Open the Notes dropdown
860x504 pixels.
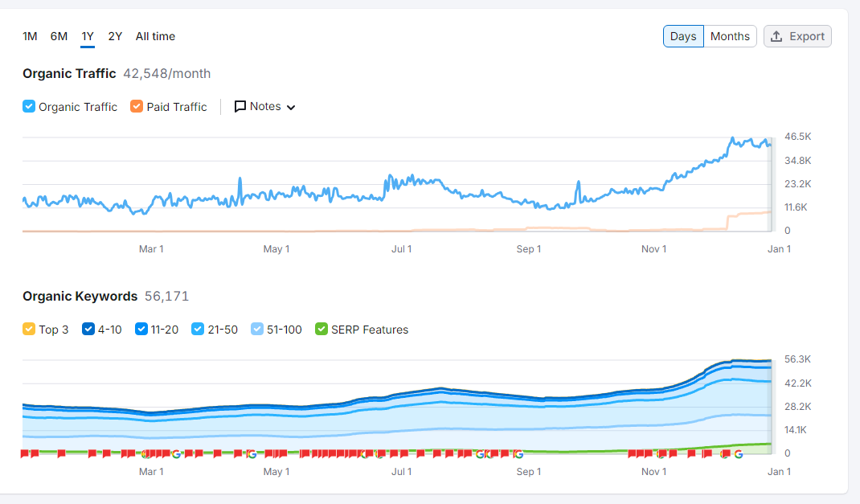pos(265,106)
